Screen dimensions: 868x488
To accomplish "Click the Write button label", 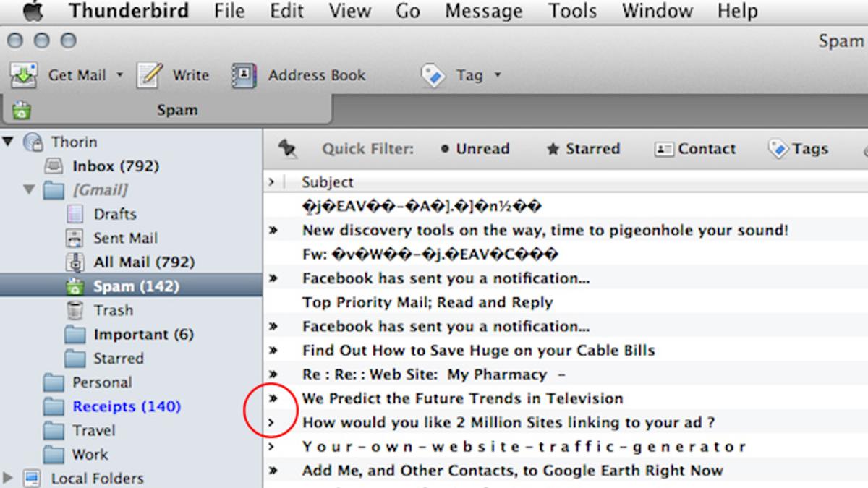I will pos(191,75).
